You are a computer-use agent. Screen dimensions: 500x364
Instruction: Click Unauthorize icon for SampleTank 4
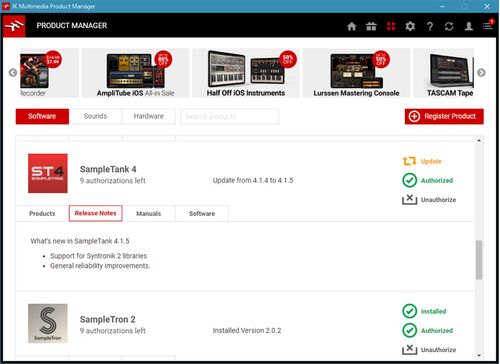point(409,199)
